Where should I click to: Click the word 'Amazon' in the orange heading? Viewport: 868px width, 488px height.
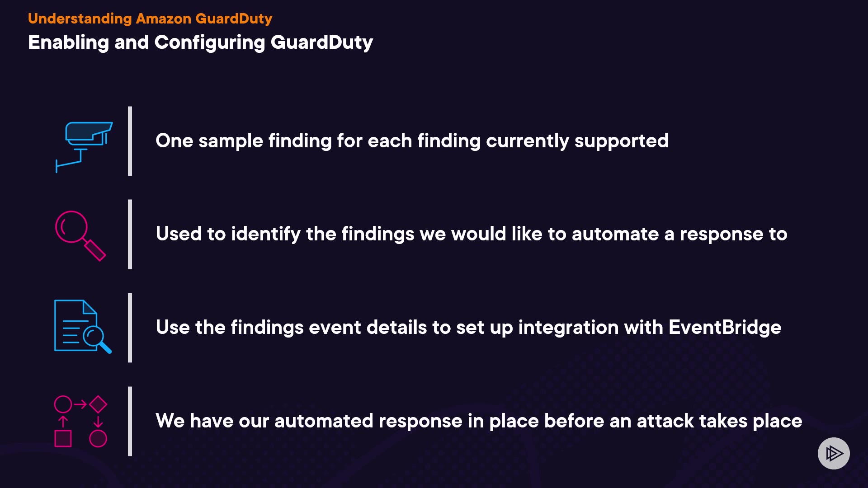click(x=163, y=19)
